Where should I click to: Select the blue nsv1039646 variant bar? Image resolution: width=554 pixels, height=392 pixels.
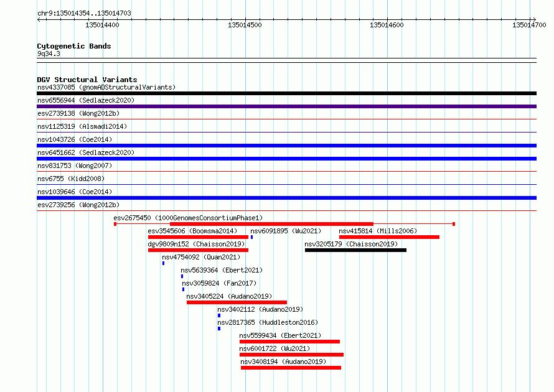coord(286,198)
